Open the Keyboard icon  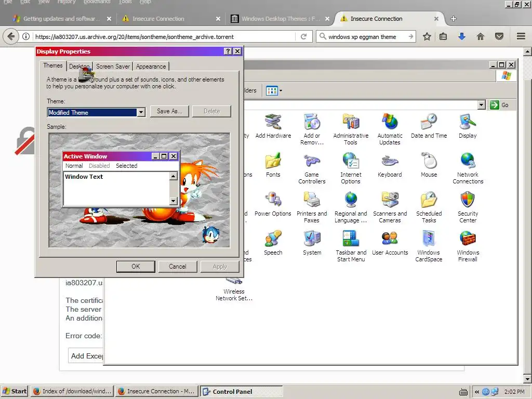(x=390, y=165)
